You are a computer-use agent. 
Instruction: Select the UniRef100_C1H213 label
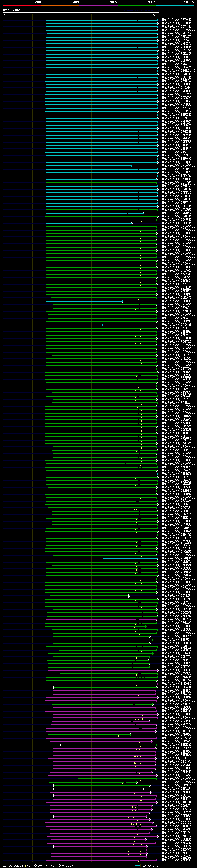click(x=176, y=477)
